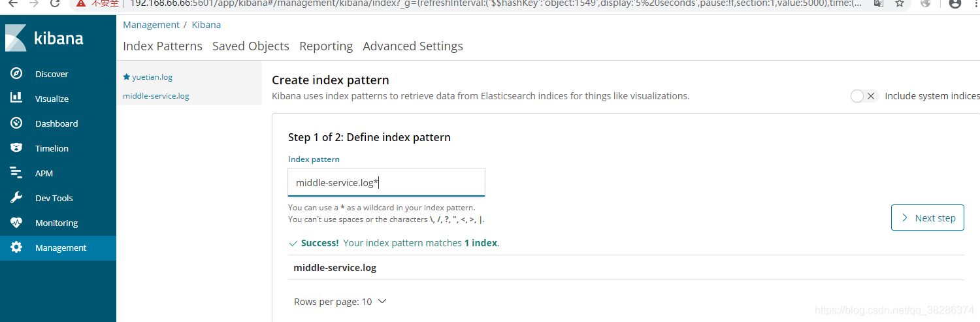Focus the Index pattern input field
Image resolution: width=980 pixels, height=322 pixels.
386,182
